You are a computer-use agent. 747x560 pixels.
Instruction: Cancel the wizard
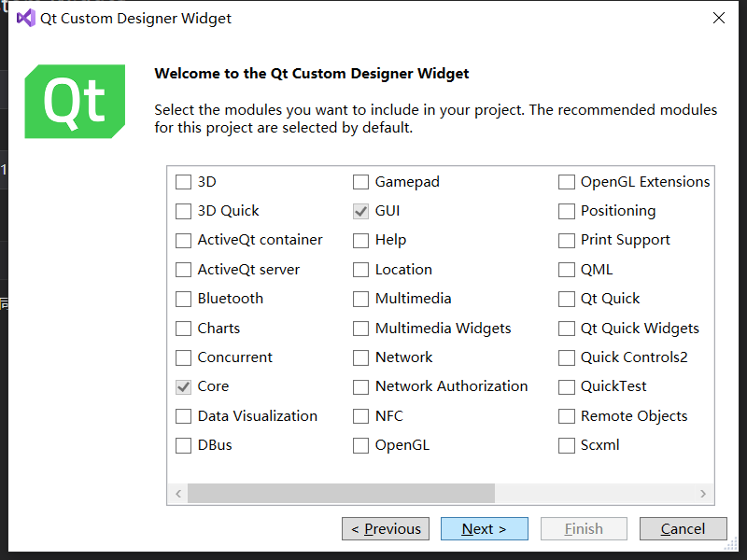pyautogui.click(x=683, y=528)
